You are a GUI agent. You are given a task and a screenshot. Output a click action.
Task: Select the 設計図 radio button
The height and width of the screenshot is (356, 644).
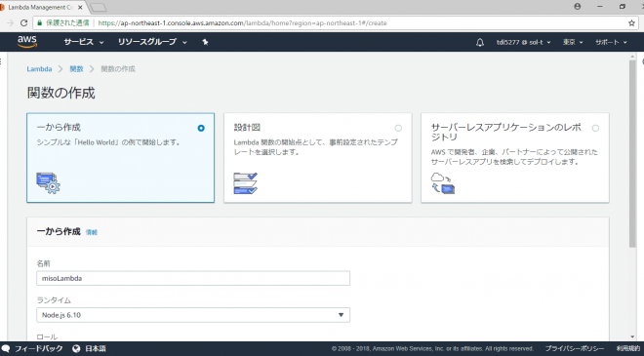coord(398,128)
